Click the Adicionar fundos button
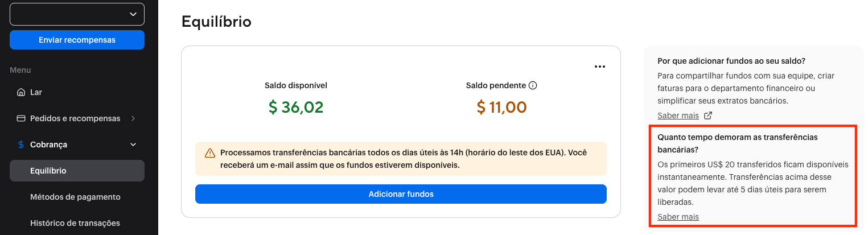Image resolution: width=868 pixels, height=235 pixels. point(401,194)
